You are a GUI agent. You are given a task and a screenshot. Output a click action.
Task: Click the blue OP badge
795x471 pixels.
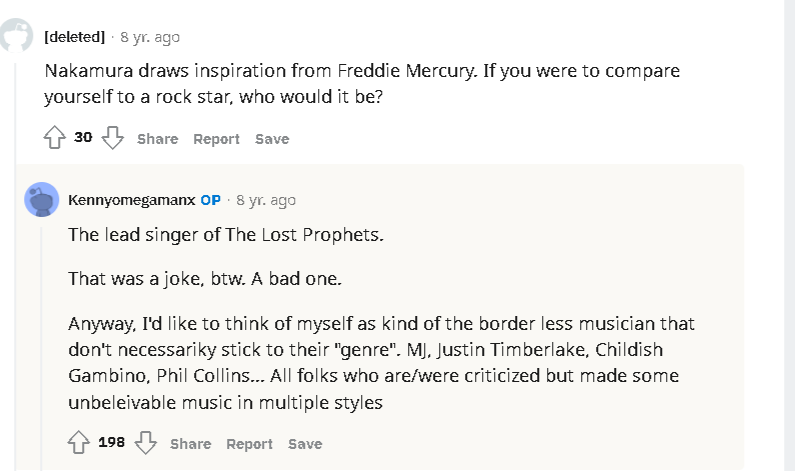210,200
